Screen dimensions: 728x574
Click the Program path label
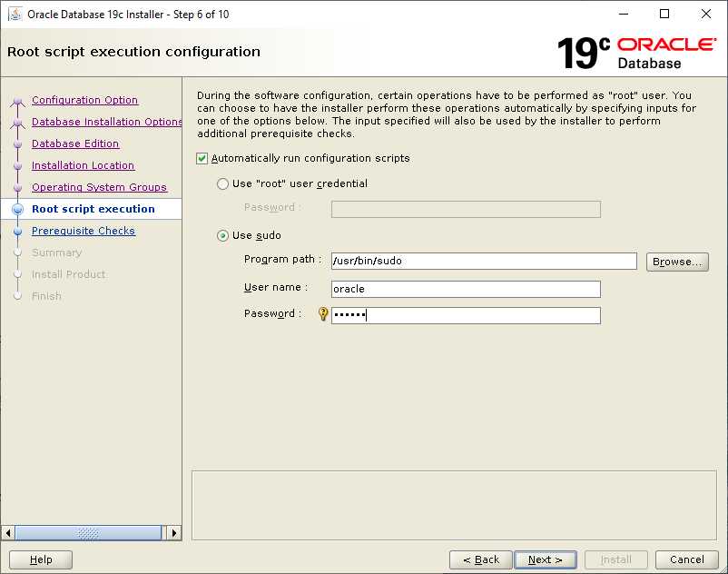[282, 259]
